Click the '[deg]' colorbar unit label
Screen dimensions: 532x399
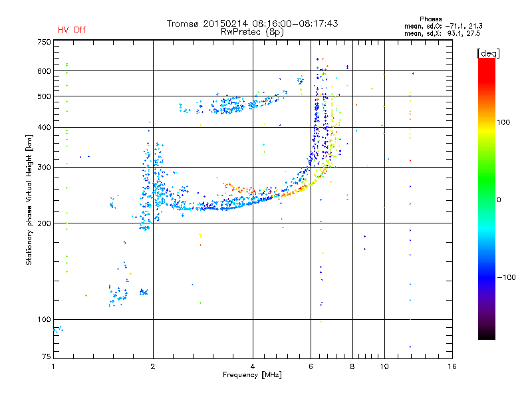(488, 54)
